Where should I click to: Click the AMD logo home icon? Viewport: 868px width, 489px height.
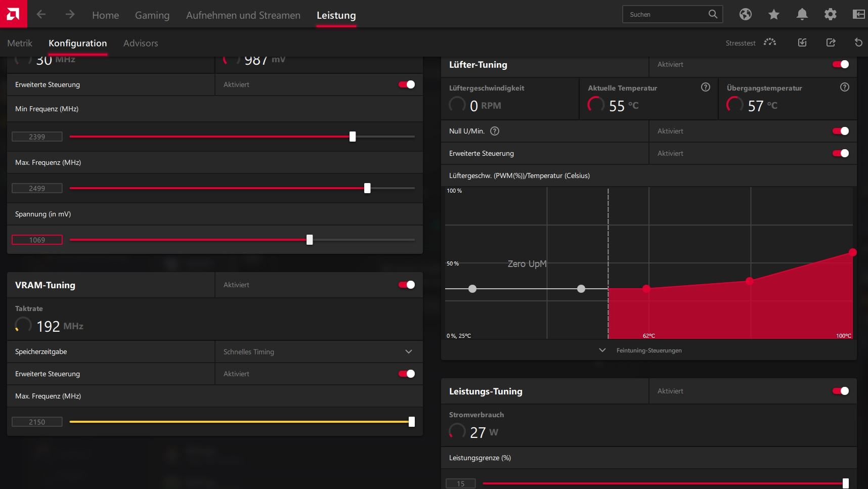(14, 14)
